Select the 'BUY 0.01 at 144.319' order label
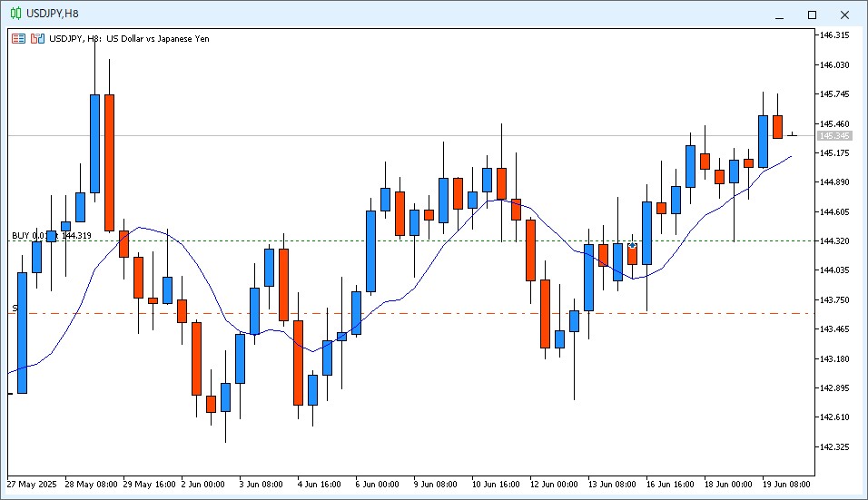The width and height of the screenshot is (868, 500). [x=52, y=236]
